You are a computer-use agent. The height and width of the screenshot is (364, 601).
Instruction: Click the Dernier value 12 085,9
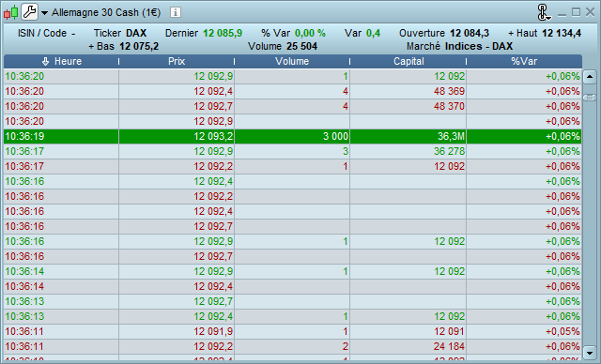(223, 33)
